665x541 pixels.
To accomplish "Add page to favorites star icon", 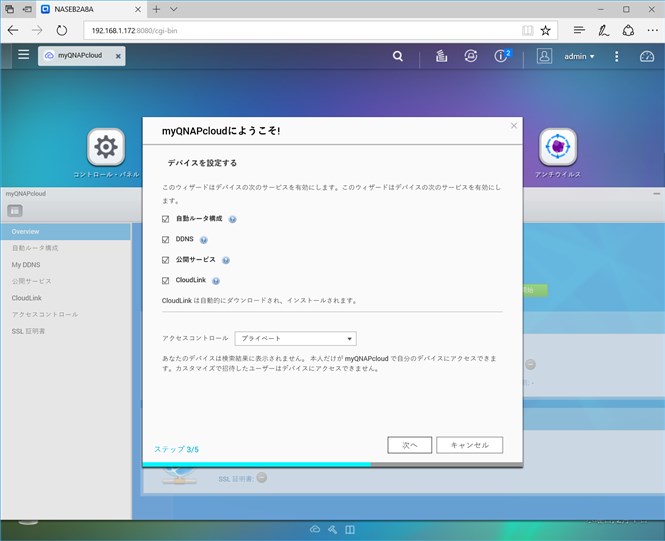I will (x=545, y=31).
